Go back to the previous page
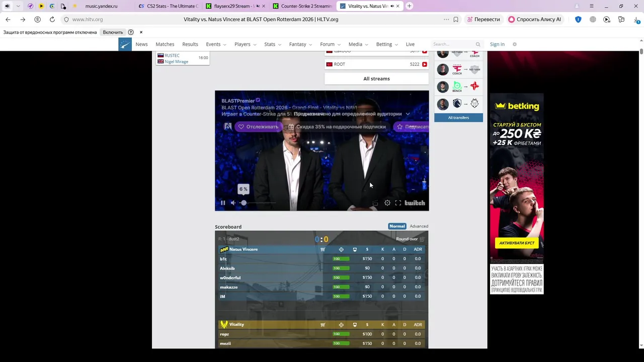This screenshot has height=362, width=644. coord(8,20)
